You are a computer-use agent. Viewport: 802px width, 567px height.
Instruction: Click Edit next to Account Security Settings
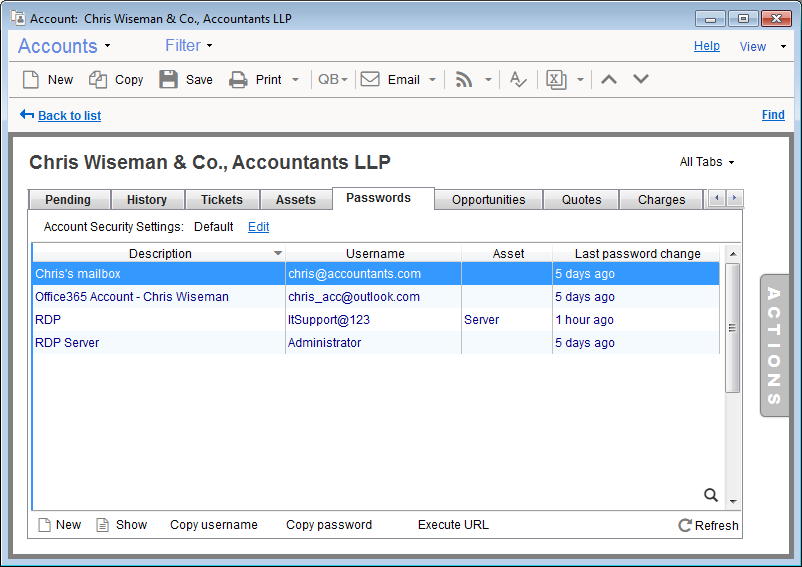[x=258, y=227]
